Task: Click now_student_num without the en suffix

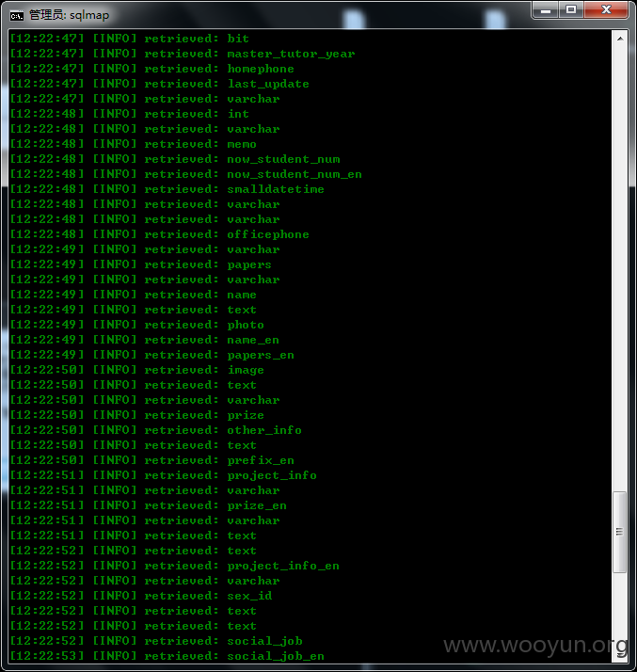Action: 283,159
